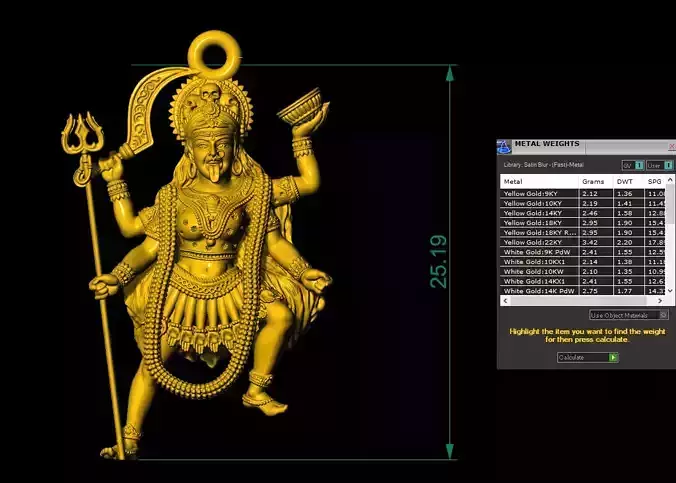Click the 1.35 DWT value

click(625, 271)
